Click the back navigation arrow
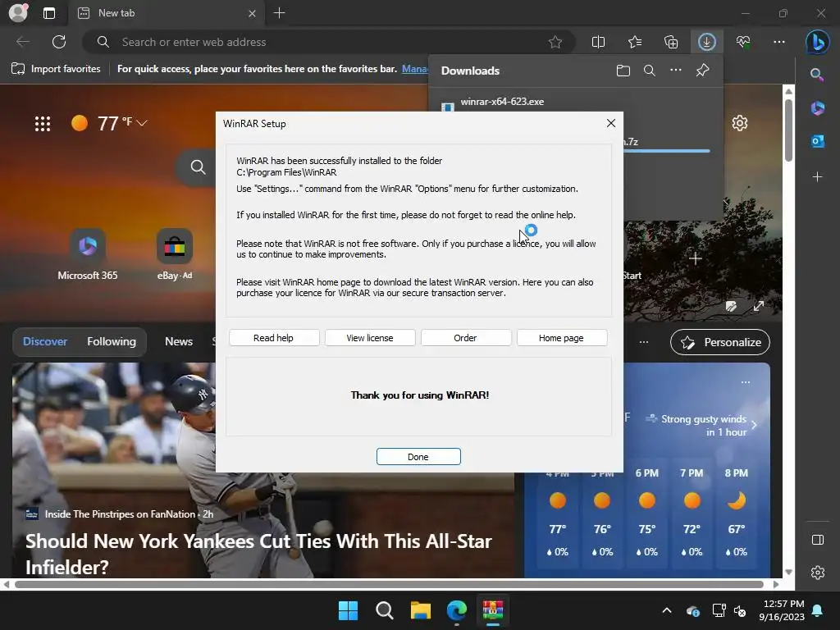 pyautogui.click(x=23, y=42)
